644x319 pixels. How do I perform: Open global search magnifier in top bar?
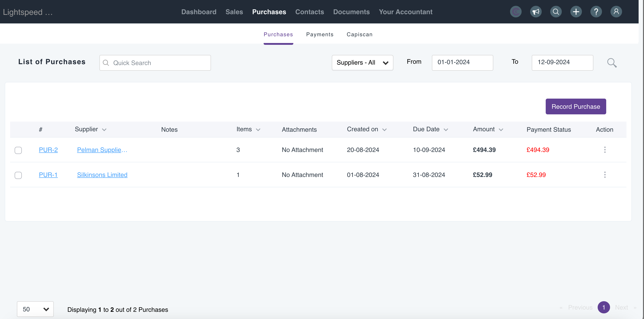(x=556, y=12)
